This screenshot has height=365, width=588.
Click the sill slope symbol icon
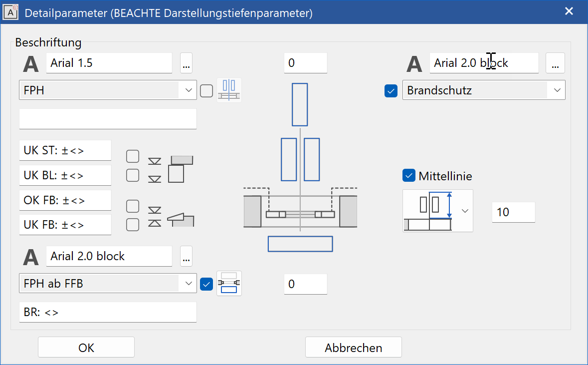pyautogui.click(x=181, y=220)
